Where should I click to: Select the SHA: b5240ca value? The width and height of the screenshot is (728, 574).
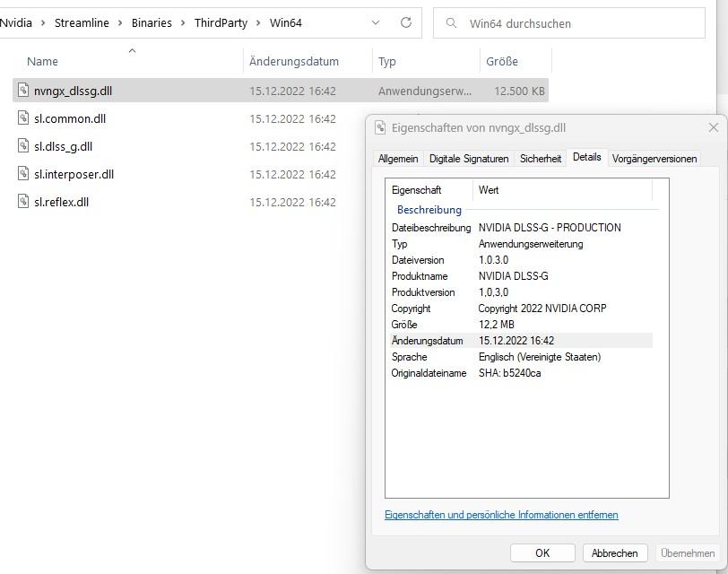pyautogui.click(x=510, y=373)
